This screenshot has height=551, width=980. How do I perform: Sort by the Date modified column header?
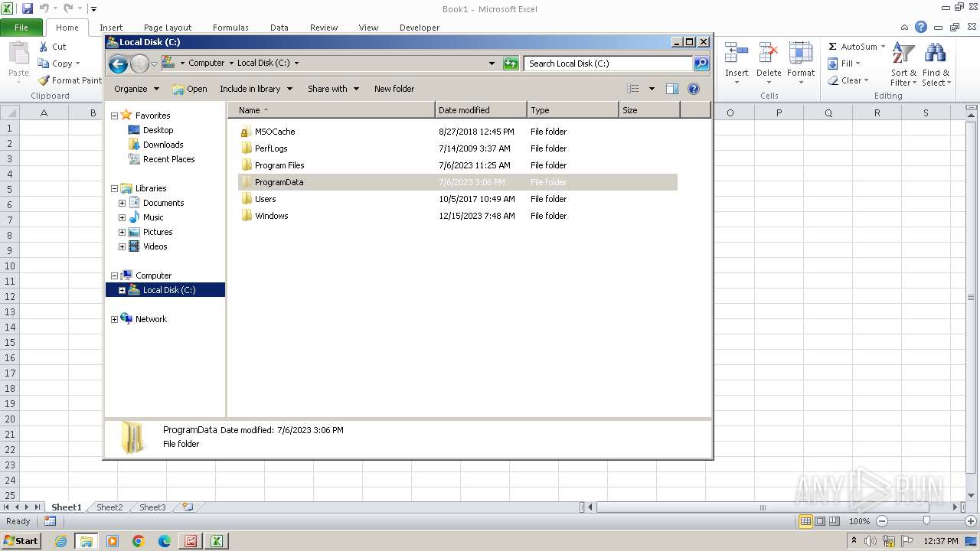coord(481,110)
